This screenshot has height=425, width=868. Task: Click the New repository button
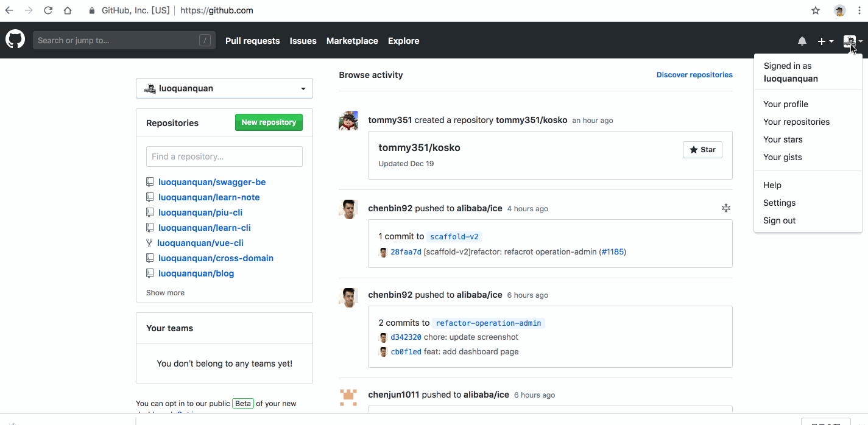[x=269, y=122]
